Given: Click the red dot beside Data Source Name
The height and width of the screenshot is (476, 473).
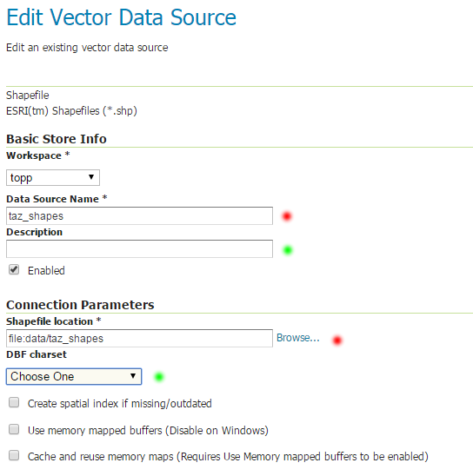Looking at the screenshot, I should [x=287, y=216].
